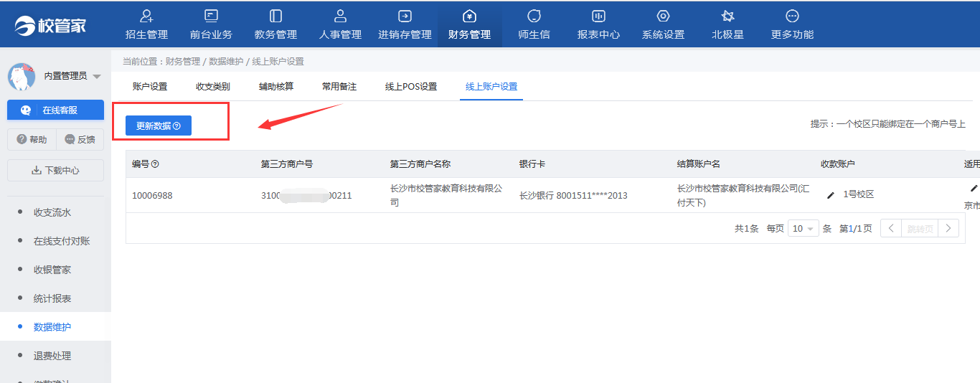Image resolution: width=980 pixels, height=383 pixels.
Task: Click the 结算账户名 column header
Action: [699, 164]
